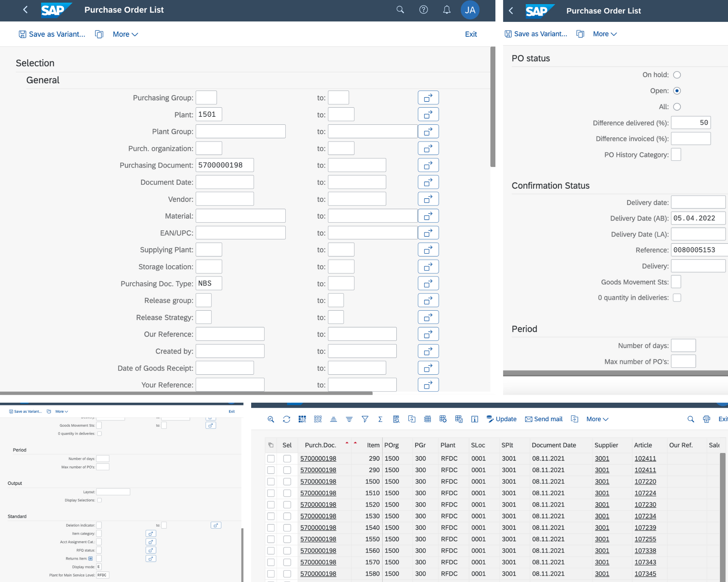
Task: Click the Send mail button
Action: pyautogui.click(x=544, y=419)
